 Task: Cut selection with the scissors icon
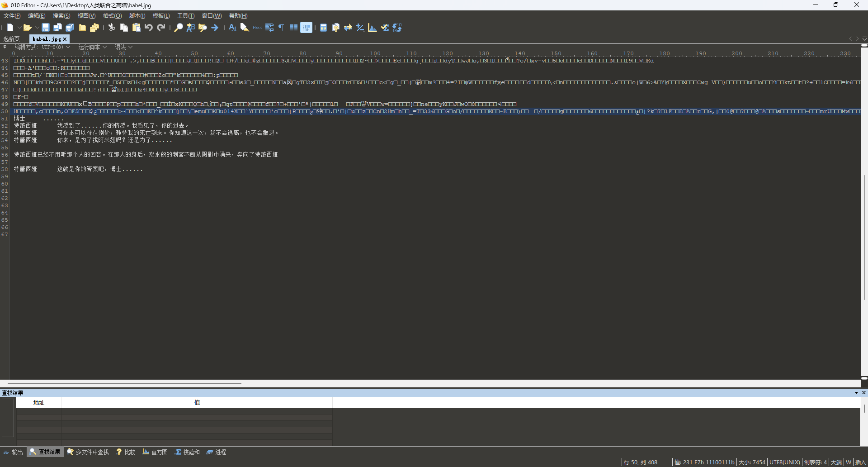point(112,28)
